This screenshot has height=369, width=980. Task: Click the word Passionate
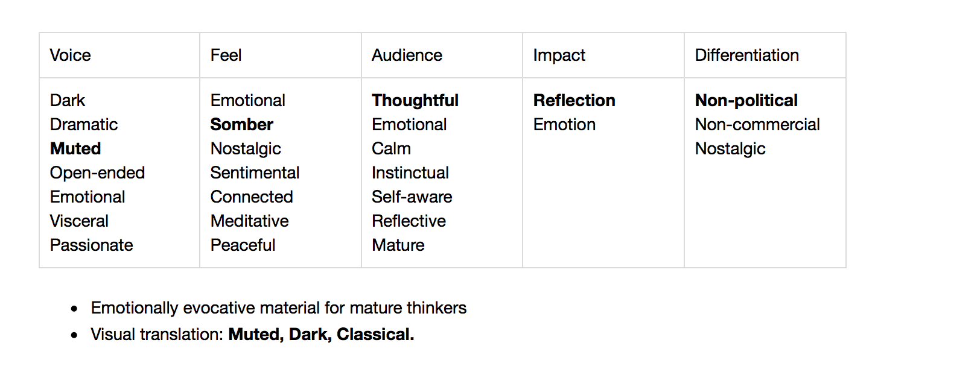(91, 245)
